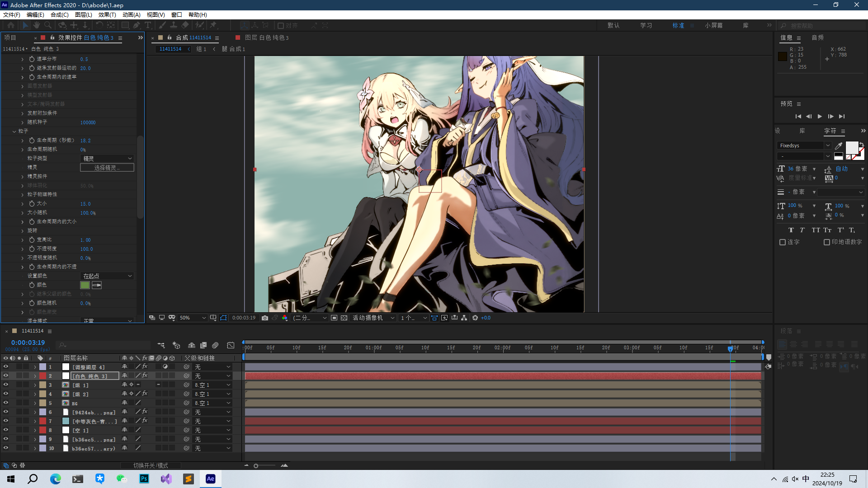This screenshot has height=488, width=868.
Task: Select the Pen tool
Action: 137,25
